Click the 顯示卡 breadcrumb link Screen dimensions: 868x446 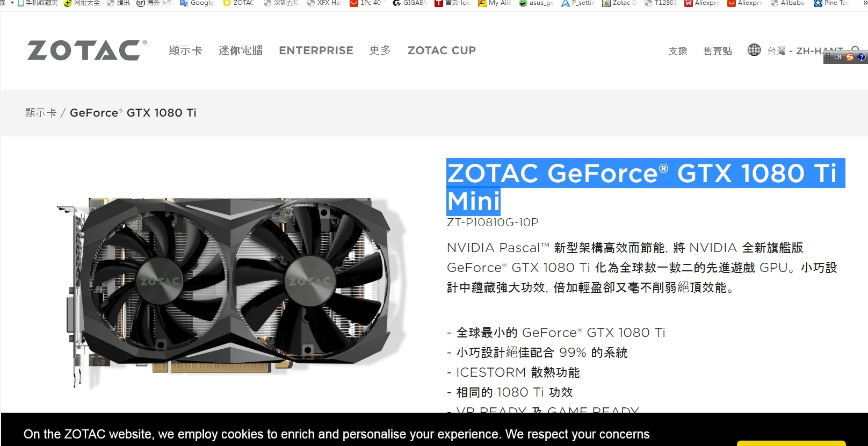40,113
